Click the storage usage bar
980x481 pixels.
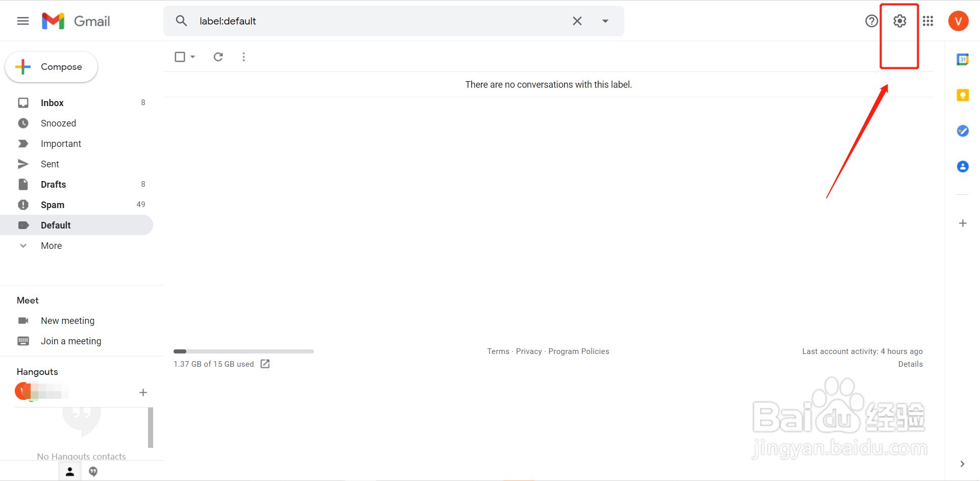[243, 351]
